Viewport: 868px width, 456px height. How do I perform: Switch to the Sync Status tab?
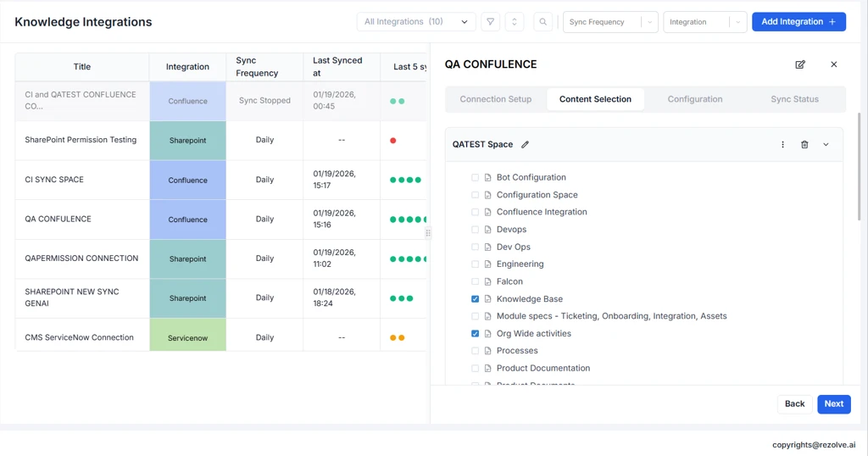point(794,99)
